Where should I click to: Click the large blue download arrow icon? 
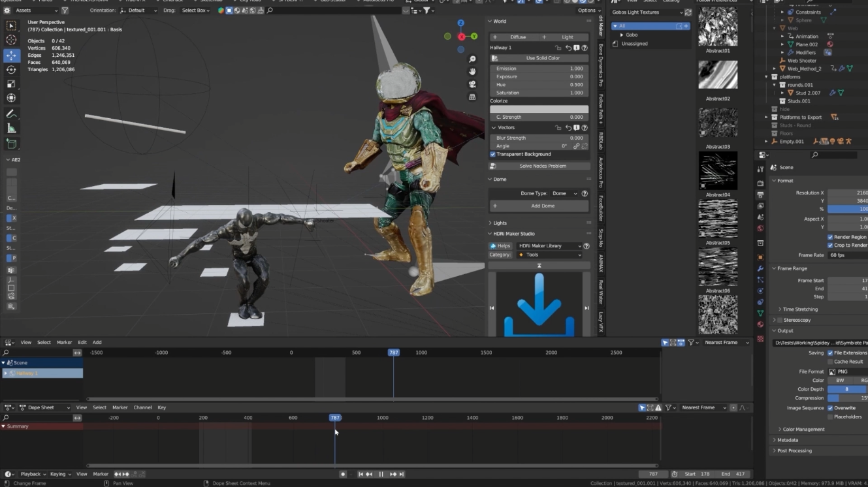(539, 305)
